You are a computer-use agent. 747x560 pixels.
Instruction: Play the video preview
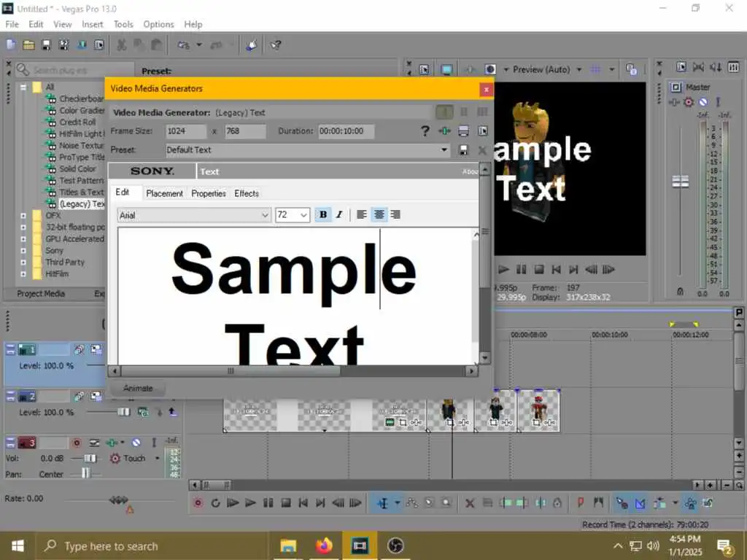coord(503,270)
